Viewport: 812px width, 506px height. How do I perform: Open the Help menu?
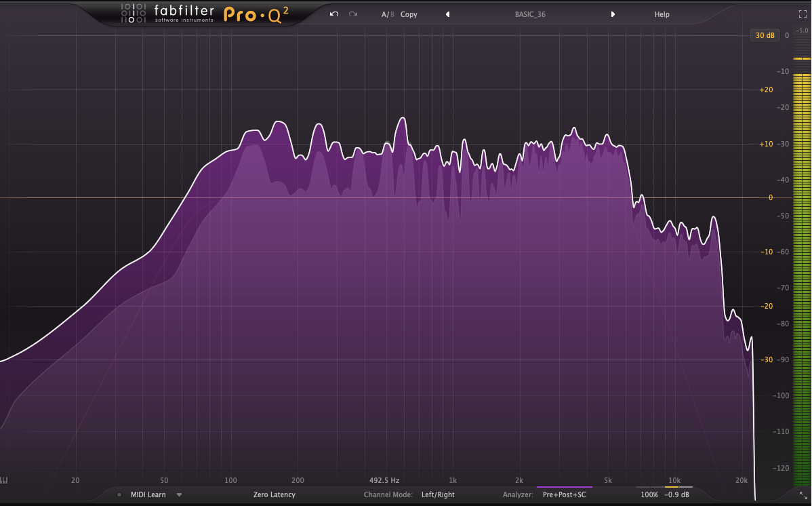tap(662, 14)
